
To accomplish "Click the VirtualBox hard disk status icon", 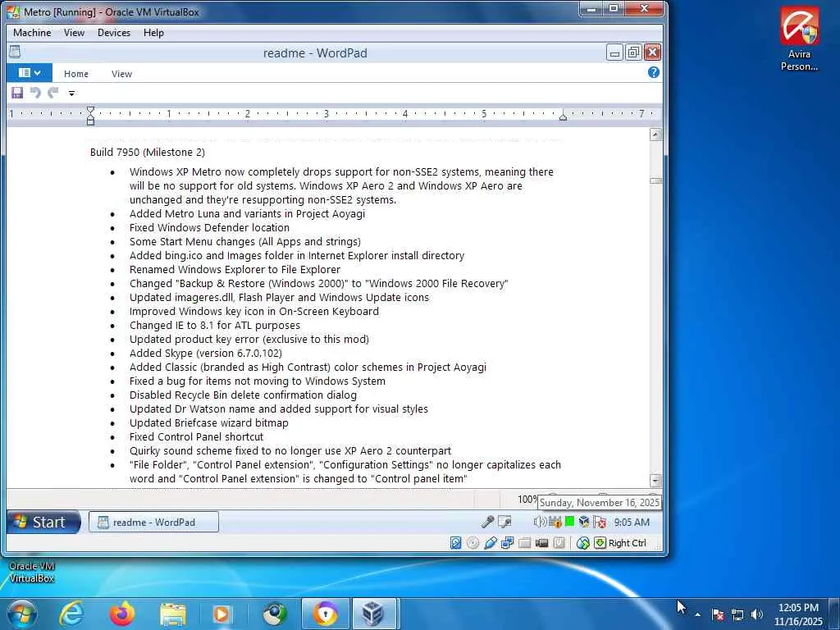I will pyautogui.click(x=455, y=543).
